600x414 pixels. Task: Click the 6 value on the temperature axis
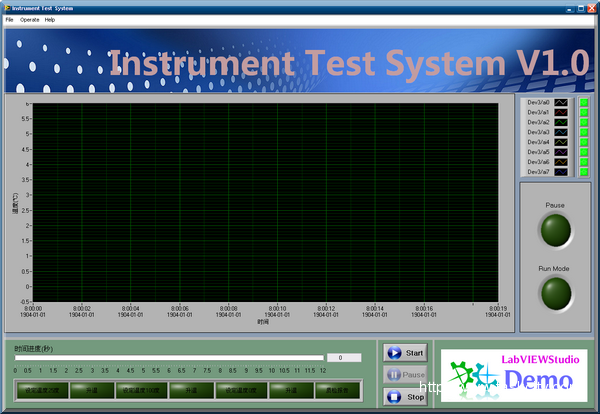27,104
